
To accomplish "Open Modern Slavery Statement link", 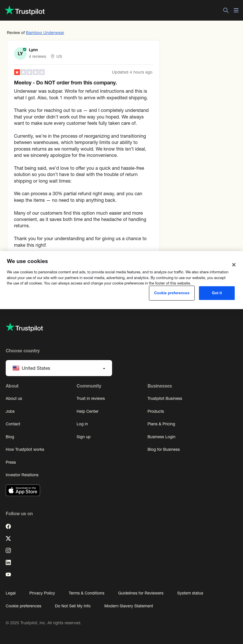I will point(129,606).
